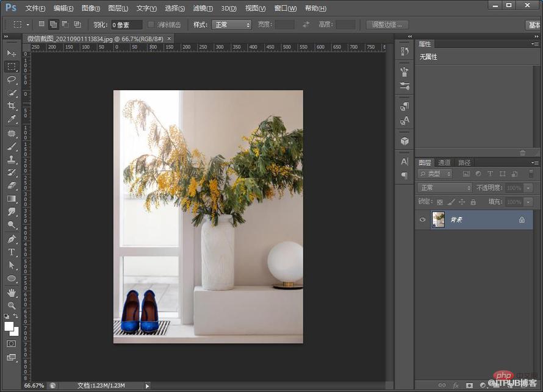Select the Horizontal Type tool
The width and height of the screenshot is (543, 392).
(x=12, y=252)
